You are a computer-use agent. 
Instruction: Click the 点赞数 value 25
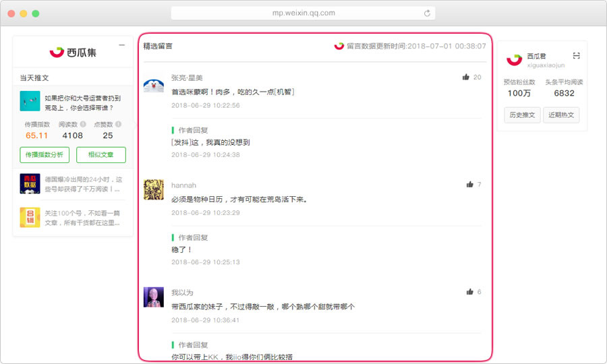[x=108, y=135]
